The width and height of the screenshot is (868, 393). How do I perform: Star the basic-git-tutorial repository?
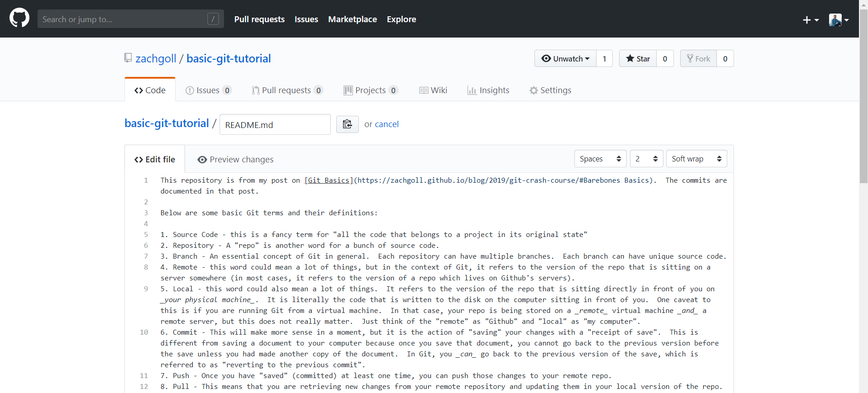638,58
